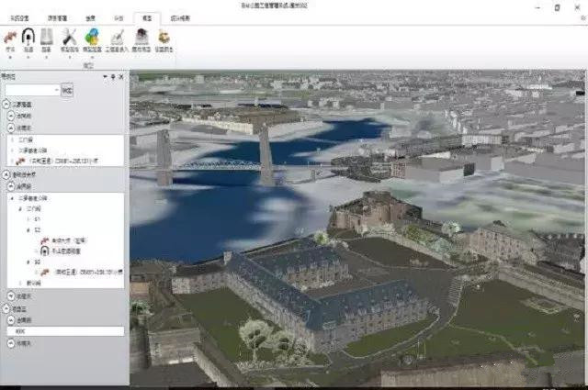This screenshot has height=390, width=588.
Task: Click the blue-green globe model icon
Action: (93, 38)
